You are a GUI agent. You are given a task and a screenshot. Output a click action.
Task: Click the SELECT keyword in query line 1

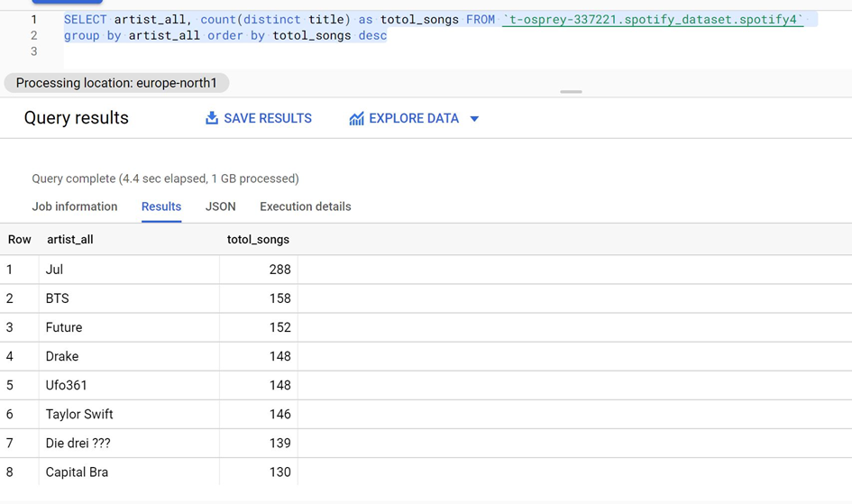point(86,20)
